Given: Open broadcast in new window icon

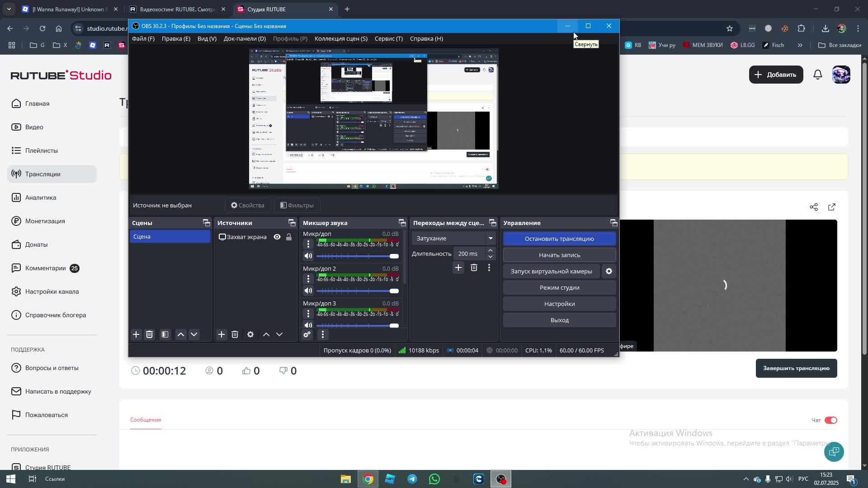Looking at the screenshot, I should click(x=832, y=207).
